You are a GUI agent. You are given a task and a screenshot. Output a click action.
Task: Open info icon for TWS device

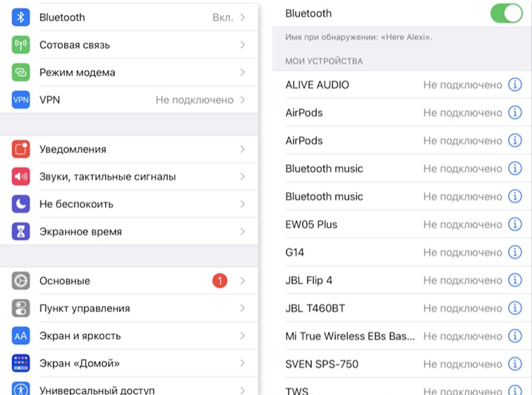coord(515,390)
